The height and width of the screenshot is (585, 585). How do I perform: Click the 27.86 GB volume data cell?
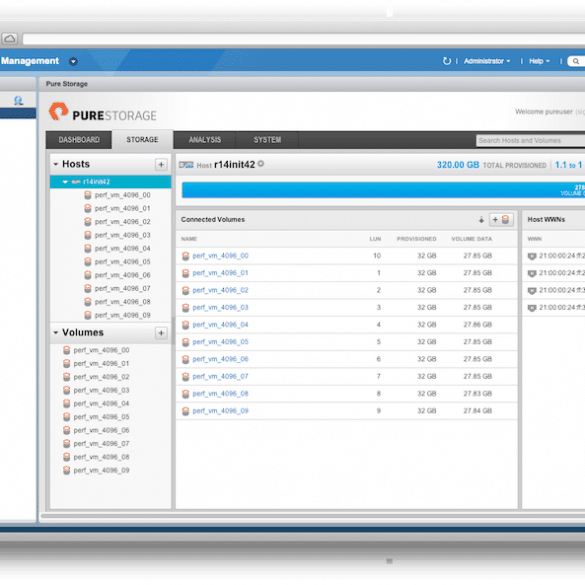click(478, 325)
